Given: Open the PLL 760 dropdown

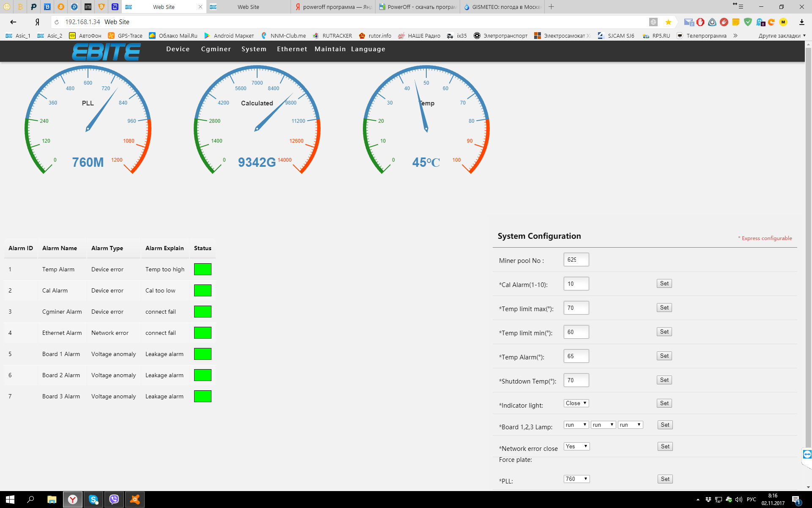Looking at the screenshot, I should pos(576,479).
